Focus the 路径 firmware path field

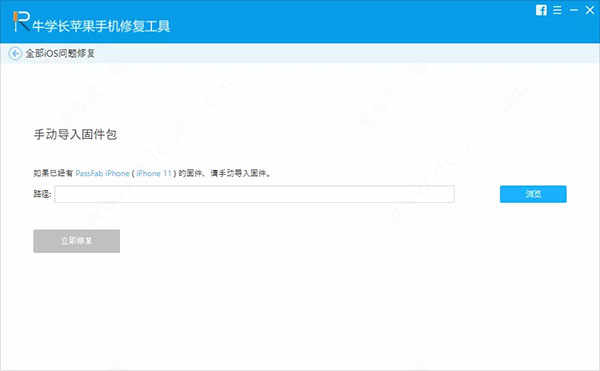pos(255,194)
